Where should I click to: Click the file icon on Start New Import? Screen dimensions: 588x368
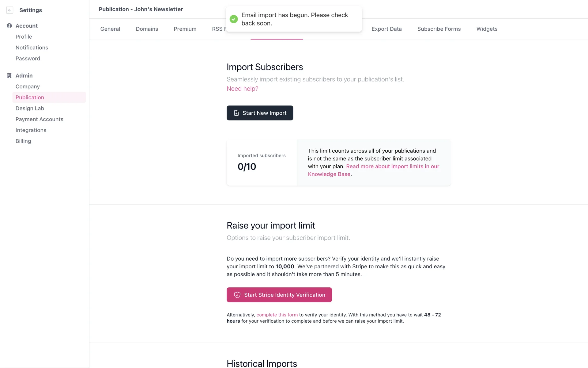tap(236, 113)
